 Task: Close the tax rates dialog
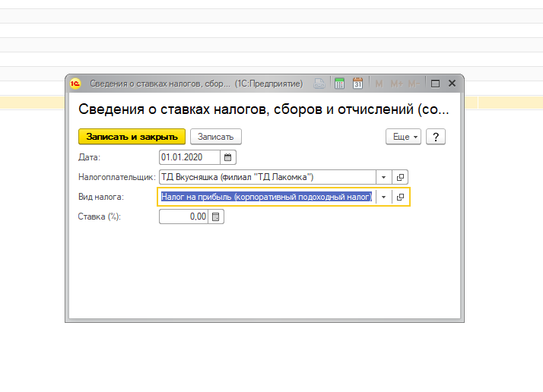(x=452, y=83)
